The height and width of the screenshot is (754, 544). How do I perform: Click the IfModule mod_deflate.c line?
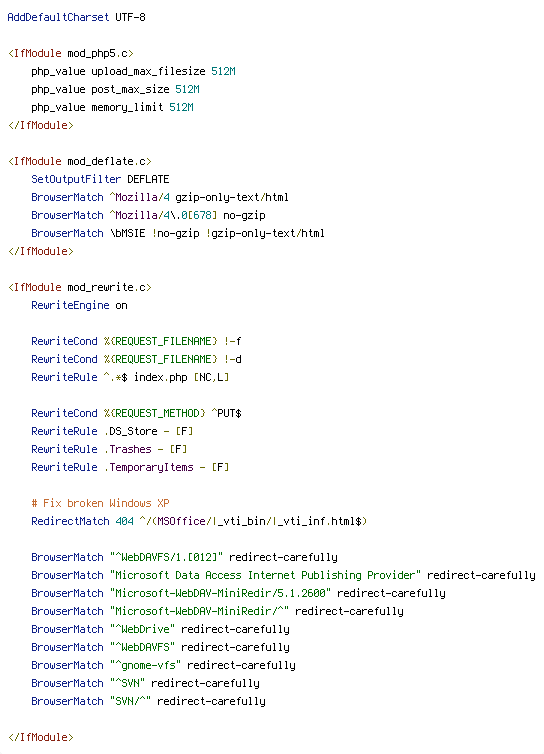[x=80, y=161]
